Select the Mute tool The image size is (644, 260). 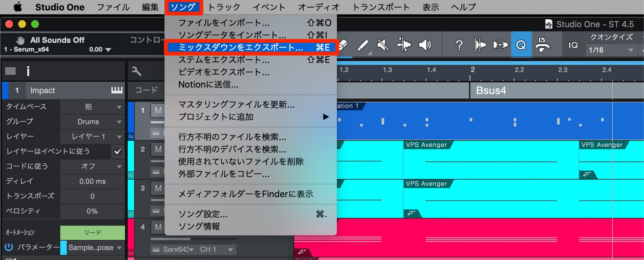383,45
